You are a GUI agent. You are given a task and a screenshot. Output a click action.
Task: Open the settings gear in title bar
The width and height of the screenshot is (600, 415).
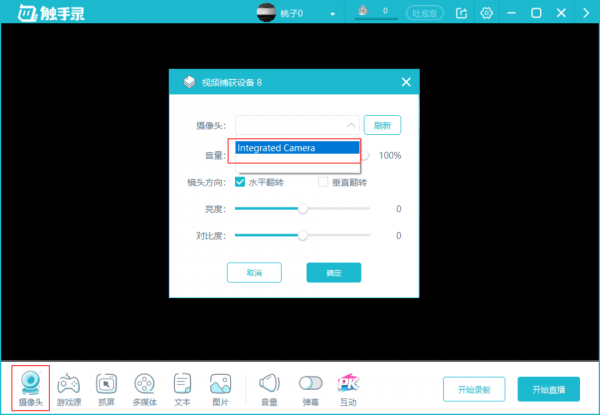(487, 13)
